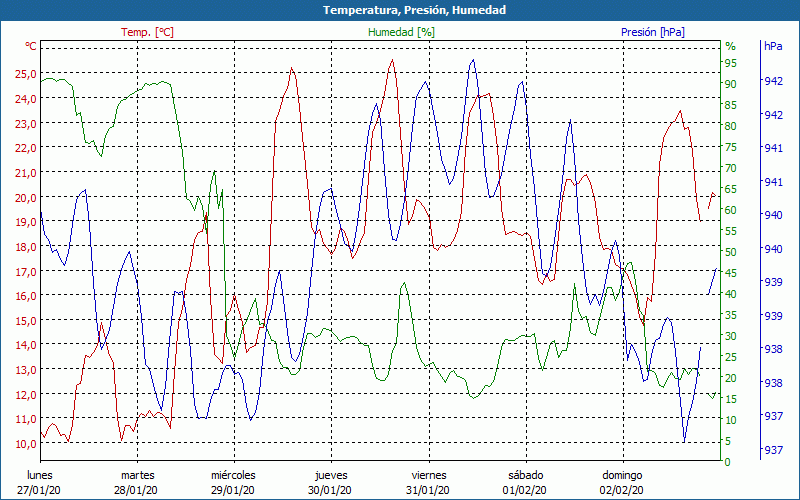Click the green '50' humidity axis value

click(731, 252)
